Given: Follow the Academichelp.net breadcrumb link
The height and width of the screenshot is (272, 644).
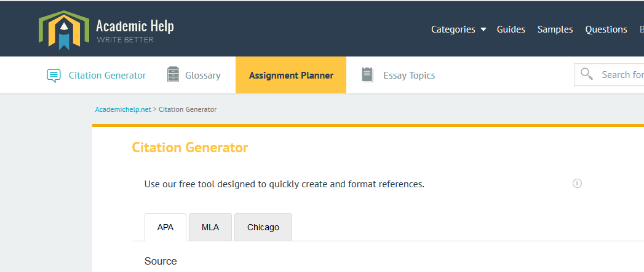Looking at the screenshot, I should (x=122, y=109).
